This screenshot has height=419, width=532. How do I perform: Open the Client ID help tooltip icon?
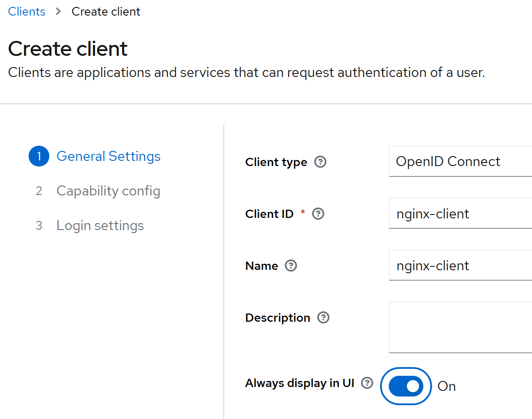318,214
